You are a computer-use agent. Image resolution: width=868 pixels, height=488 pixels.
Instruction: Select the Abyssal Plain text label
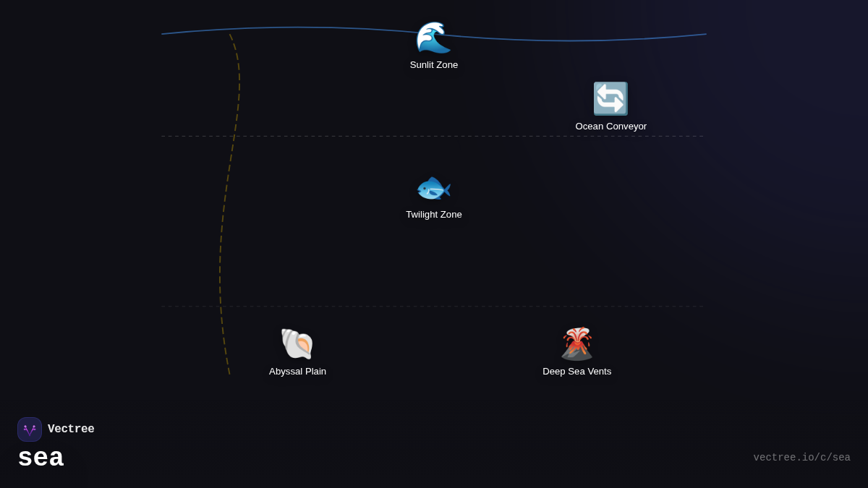[297, 372]
